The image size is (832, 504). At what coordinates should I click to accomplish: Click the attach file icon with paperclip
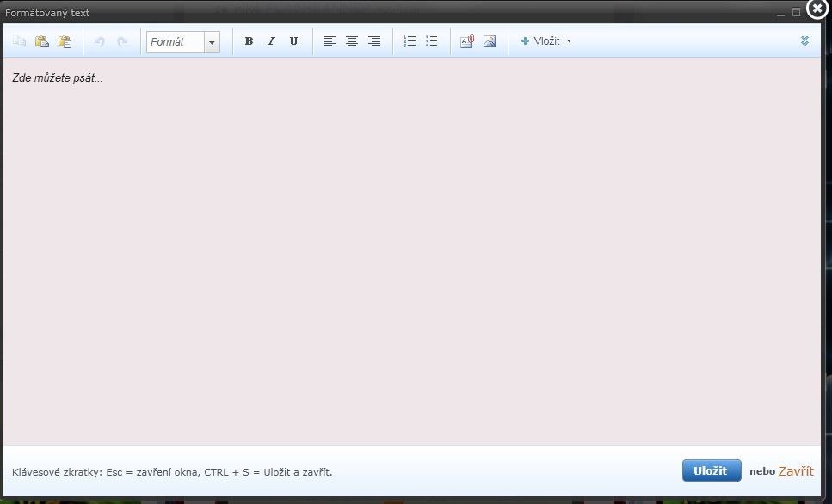click(467, 41)
